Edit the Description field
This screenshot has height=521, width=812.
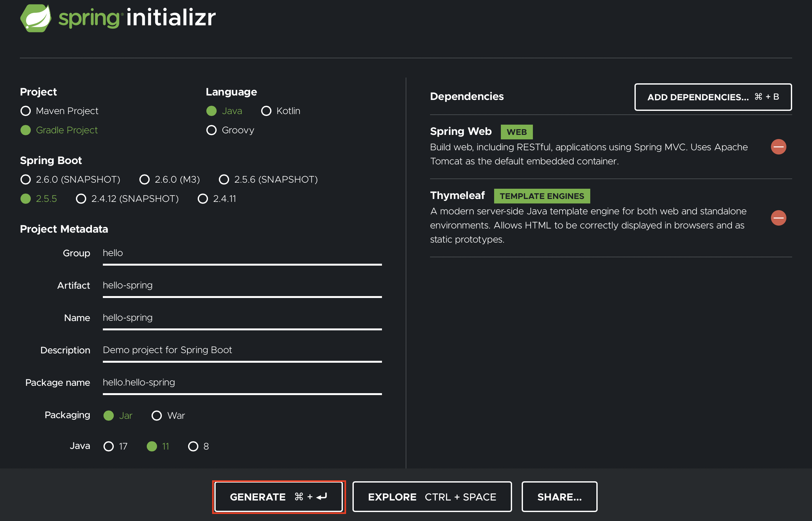(242, 350)
